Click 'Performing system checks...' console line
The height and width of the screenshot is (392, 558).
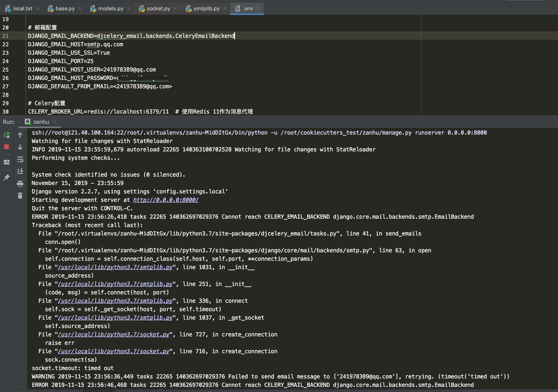(x=76, y=158)
